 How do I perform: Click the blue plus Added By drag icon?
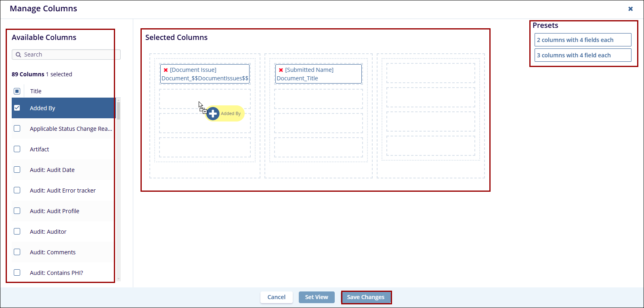[213, 114]
